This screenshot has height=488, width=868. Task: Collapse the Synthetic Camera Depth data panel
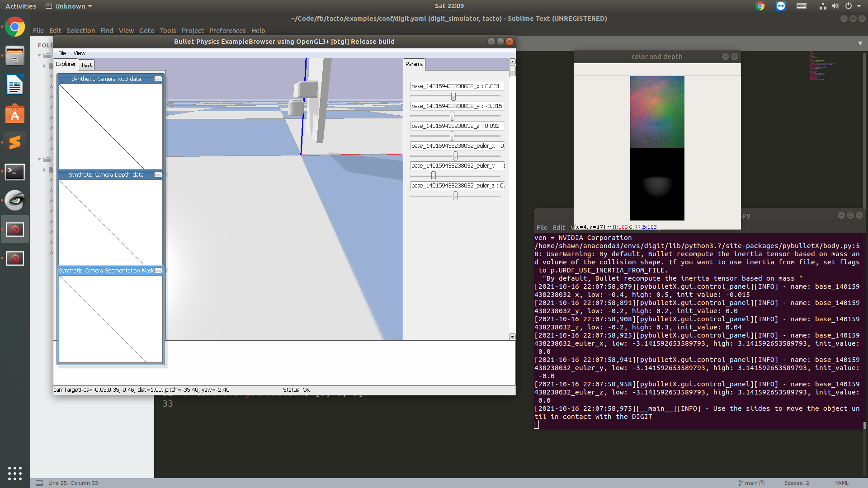[x=158, y=174]
